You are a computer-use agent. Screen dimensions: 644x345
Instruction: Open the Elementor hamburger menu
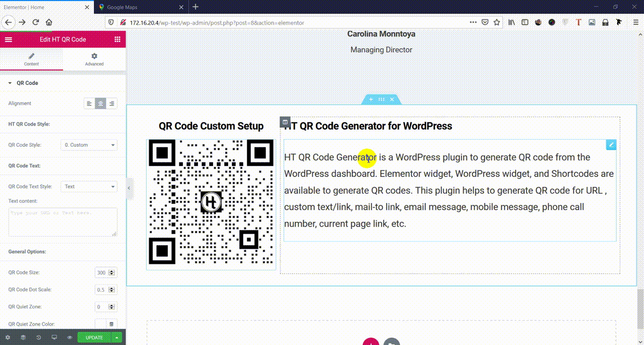8,39
